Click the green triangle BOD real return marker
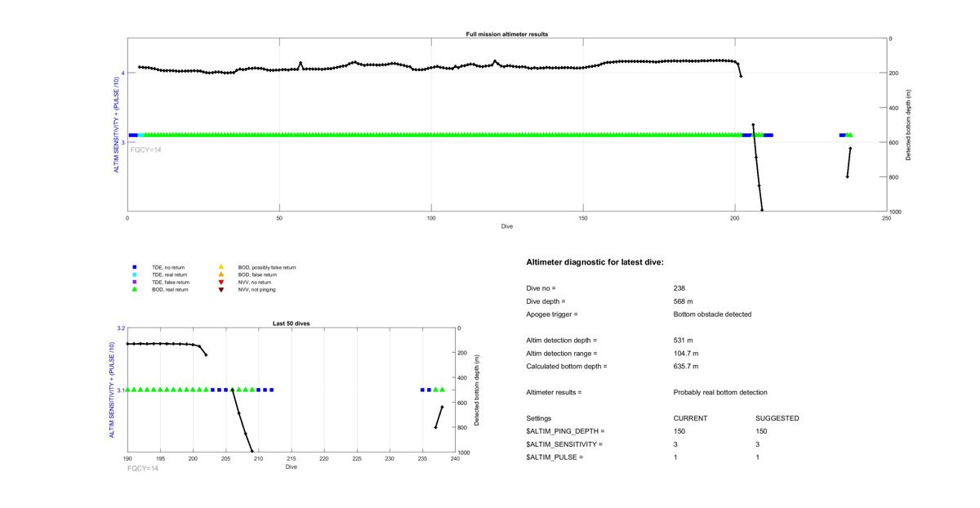 (134, 289)
